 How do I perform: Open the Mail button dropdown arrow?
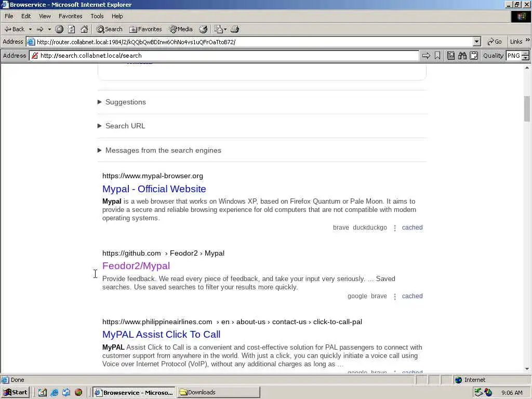click(225, 29)
